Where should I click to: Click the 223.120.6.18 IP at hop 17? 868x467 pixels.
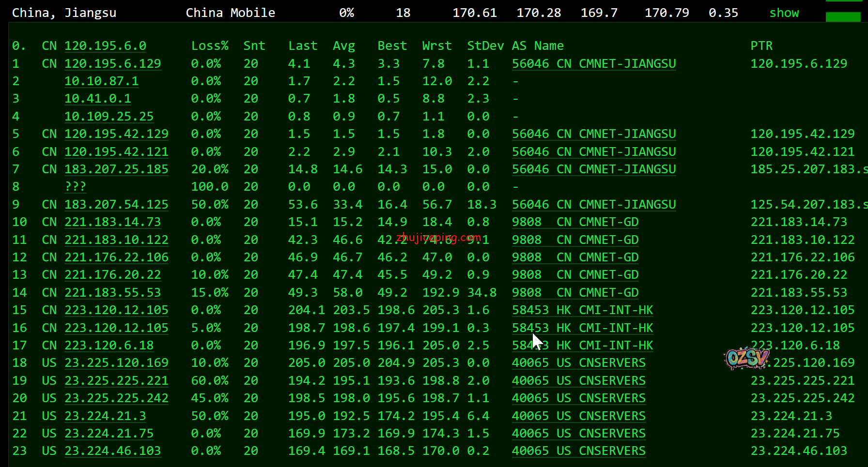tap(109, 346)
